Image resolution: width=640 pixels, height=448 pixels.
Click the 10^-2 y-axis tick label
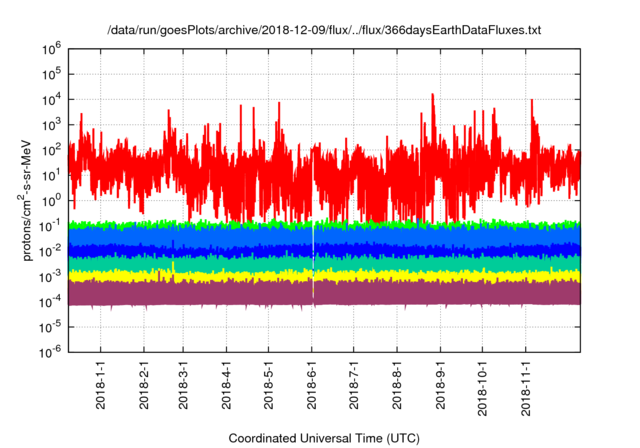(x=50, y=251)
